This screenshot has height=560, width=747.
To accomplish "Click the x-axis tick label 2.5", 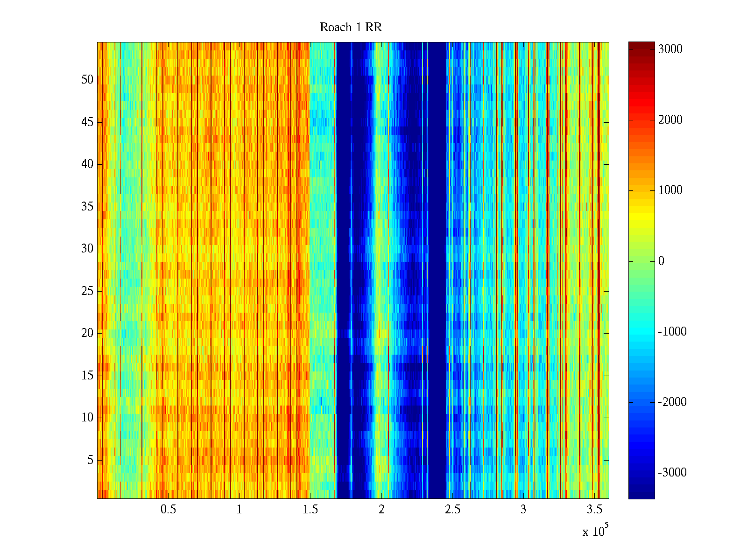I will [x=452, y=510].
